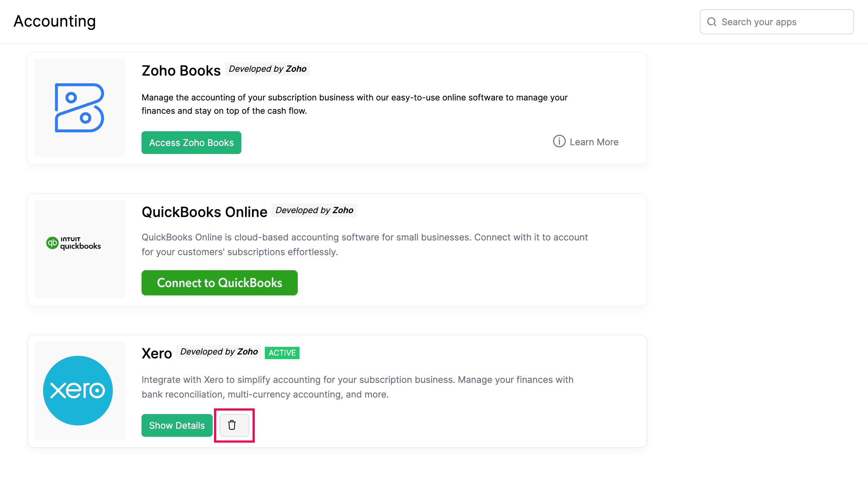Click the ACTIVE status badge on Xero
The width and height of the screenshot is (868, 497).
pos(282,353)
